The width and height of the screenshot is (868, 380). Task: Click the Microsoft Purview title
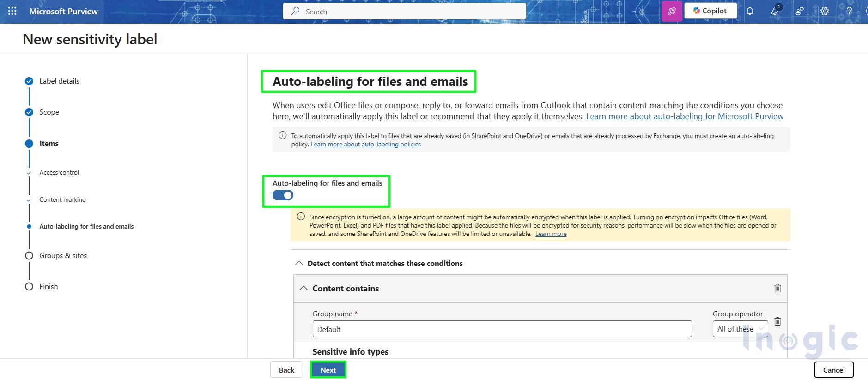[63, 11]
